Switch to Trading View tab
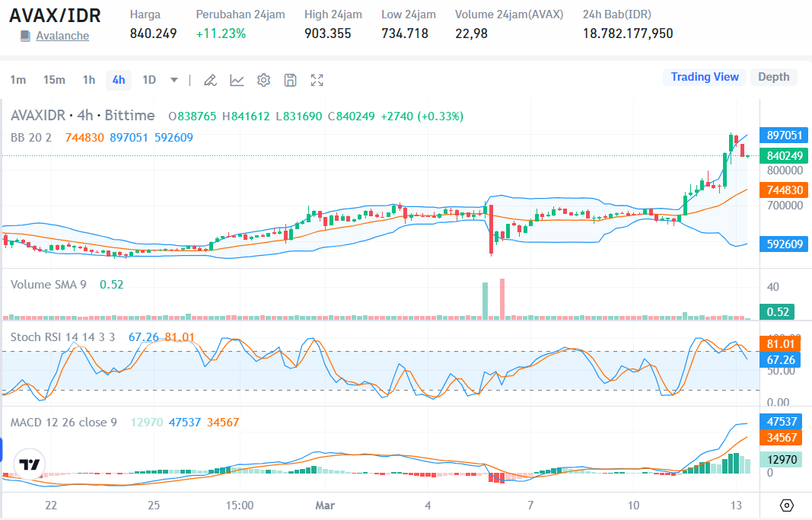The height and width of the screenshot is (520, 812). pos(705,77)
